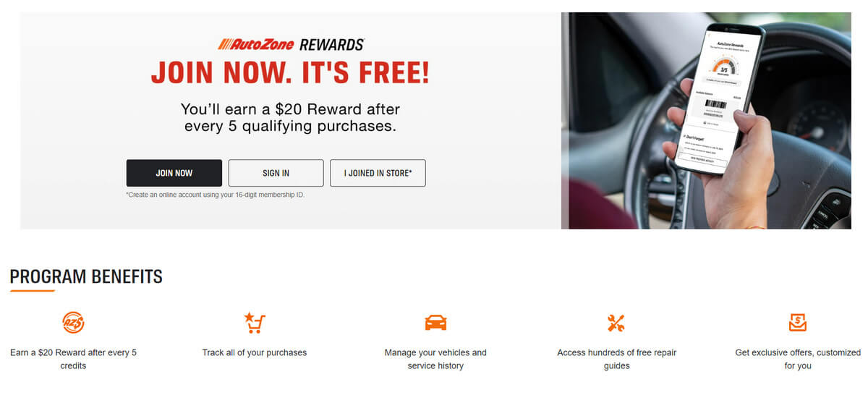Click the phone in hand photo

[x=706, y=120]
